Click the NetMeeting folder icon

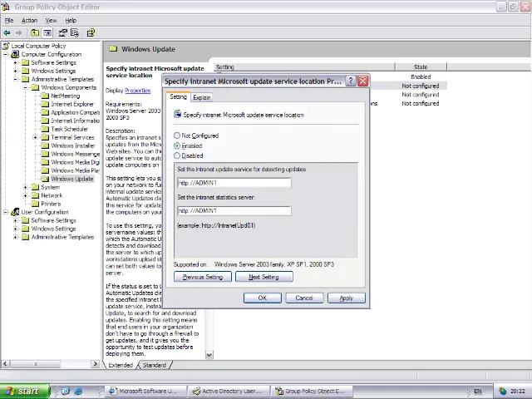pos(45,96)
